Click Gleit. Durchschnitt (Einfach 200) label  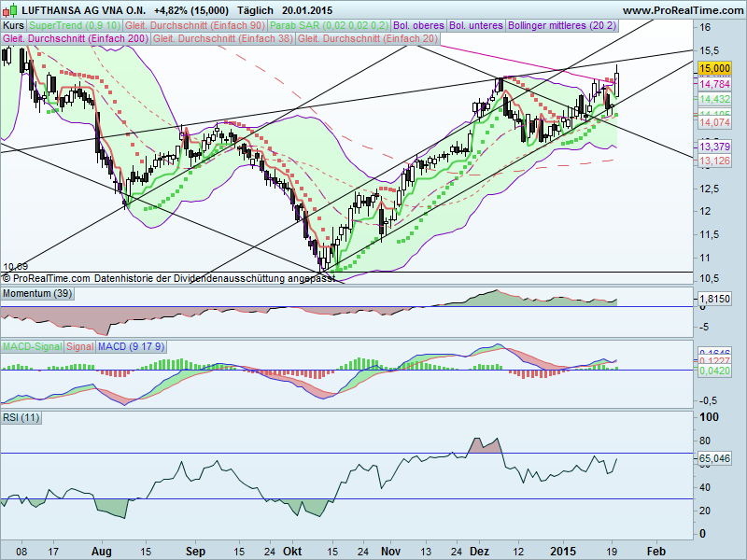click(x=76, y=38)
